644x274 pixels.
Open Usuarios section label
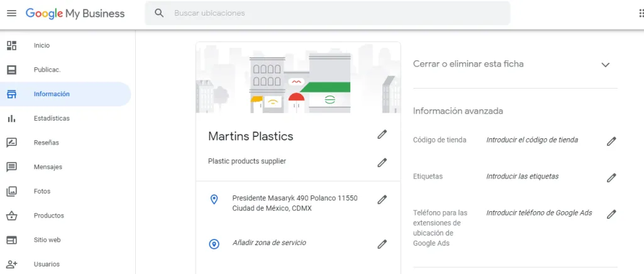47,264
